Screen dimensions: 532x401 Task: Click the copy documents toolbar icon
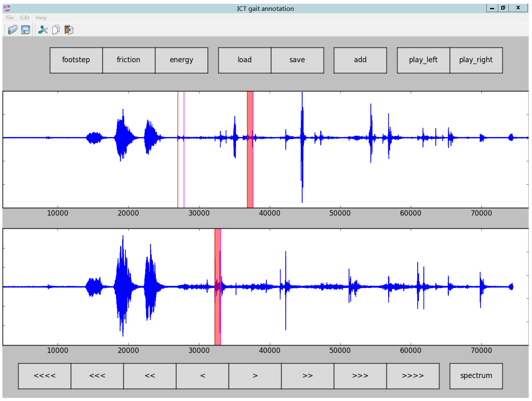pyautogui.click(x=56, y=30)
